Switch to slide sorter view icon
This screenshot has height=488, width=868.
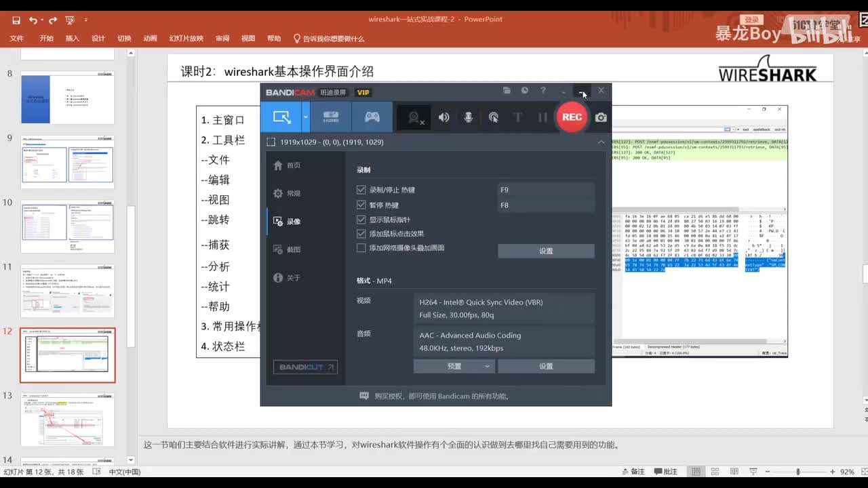click(714, 472)
